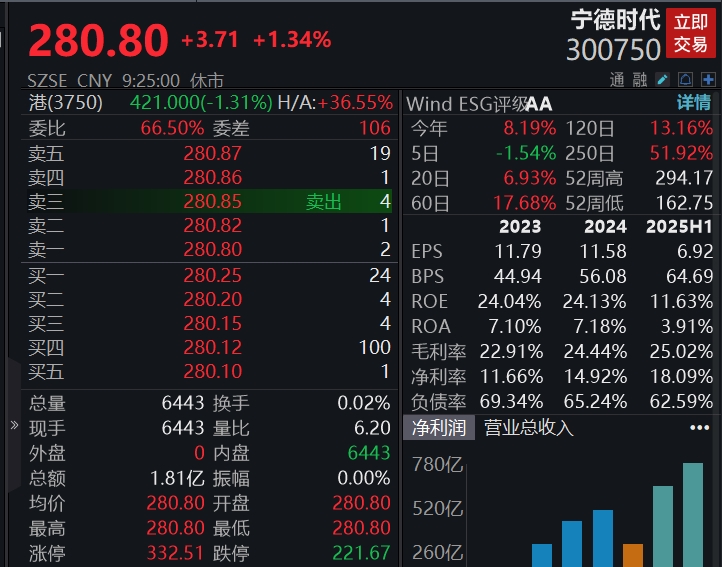Select the 买五 bid price 280.10
Viewport: 722px width, 567px height.
pyautogui.click(x=212, y=371)
